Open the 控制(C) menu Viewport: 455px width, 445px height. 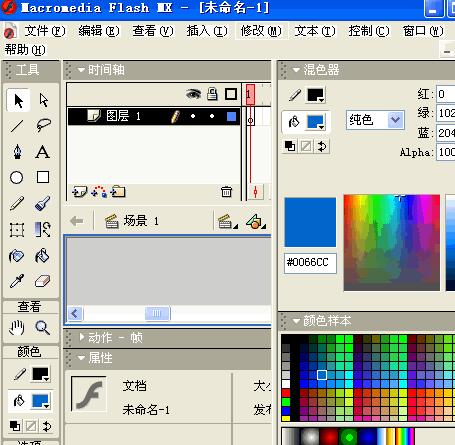click(x=369, y=31)
